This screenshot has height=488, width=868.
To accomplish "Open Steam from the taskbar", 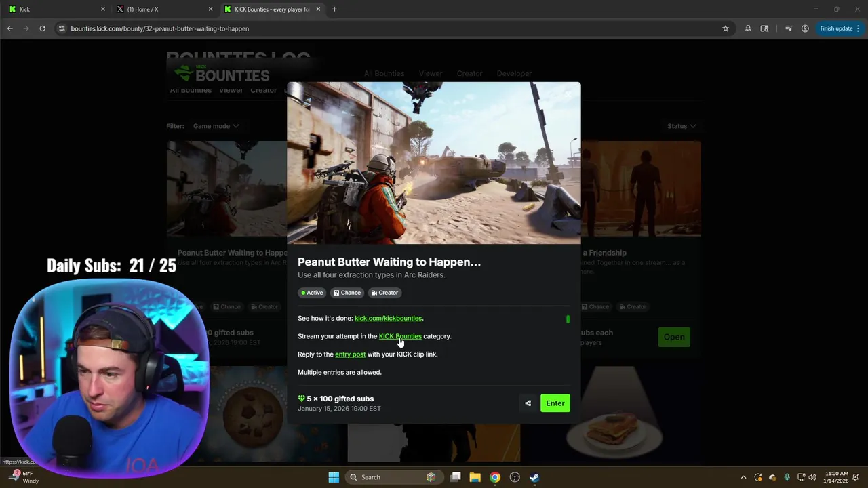I will pos(534,477).
